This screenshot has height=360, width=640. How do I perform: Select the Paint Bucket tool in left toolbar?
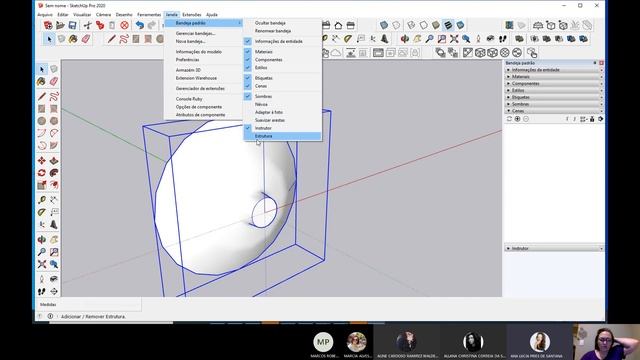pos(41,81)
